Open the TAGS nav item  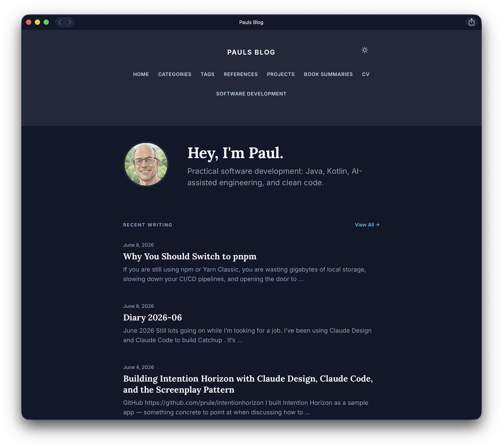[207, 74]
